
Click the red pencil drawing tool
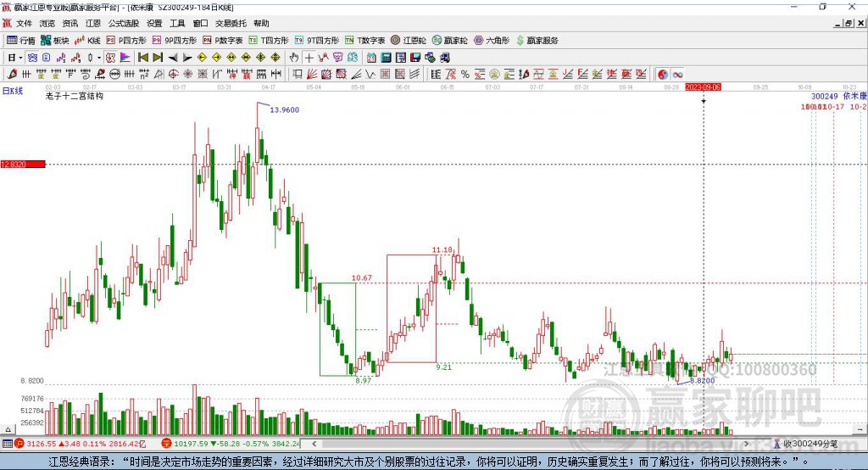(x=12, y=75)
